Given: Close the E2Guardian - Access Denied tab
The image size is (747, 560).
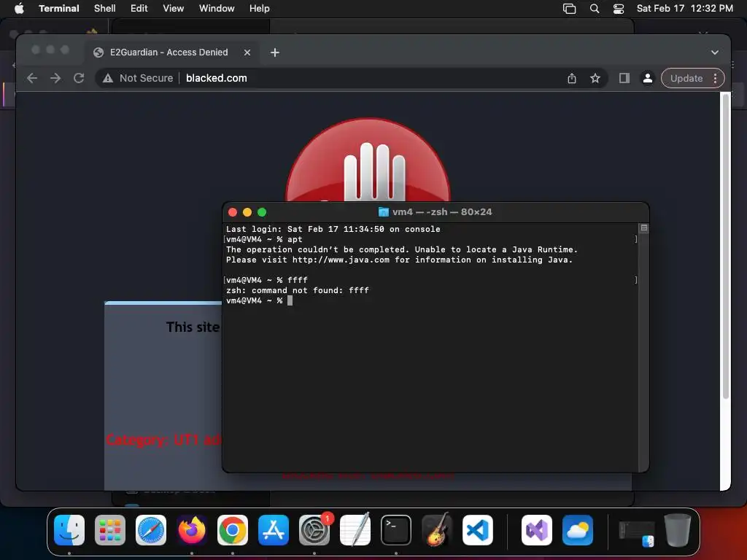Looking at the screenshot, I should coord(247,52).
